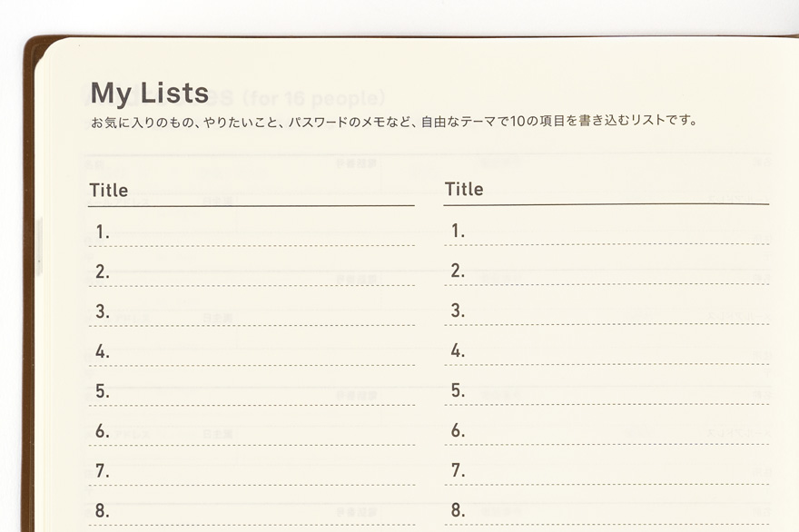Pick item 6 in the right list

pos(607,431)
